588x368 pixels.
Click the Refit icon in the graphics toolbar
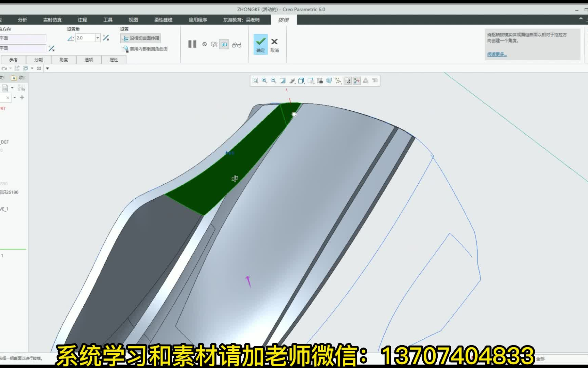point(255,80)
